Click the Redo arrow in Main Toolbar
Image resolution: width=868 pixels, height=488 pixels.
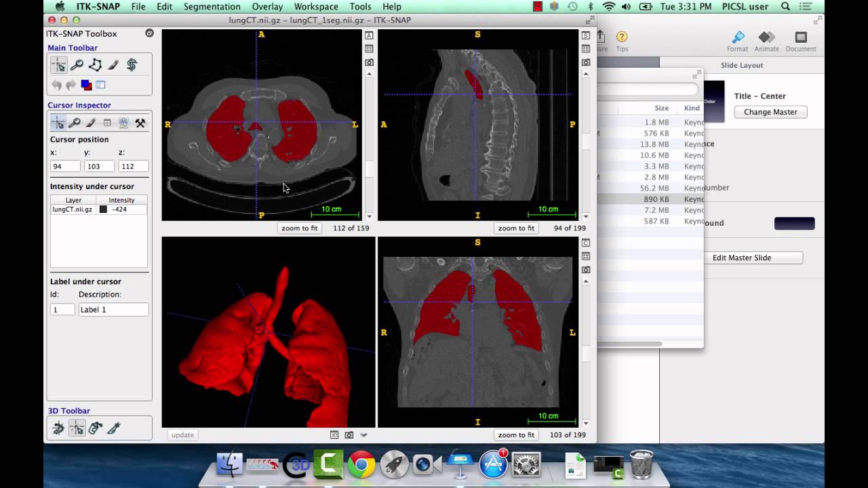[x=71, y=85]
